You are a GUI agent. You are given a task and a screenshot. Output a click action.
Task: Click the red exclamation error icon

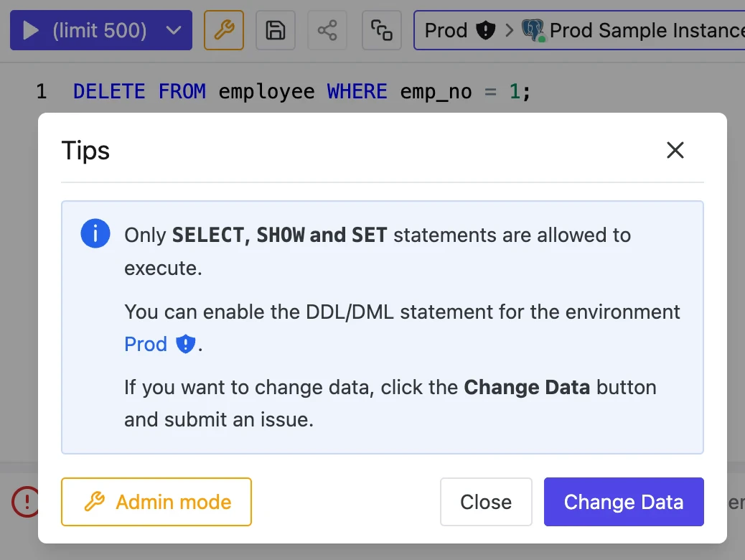pos(27,502)
